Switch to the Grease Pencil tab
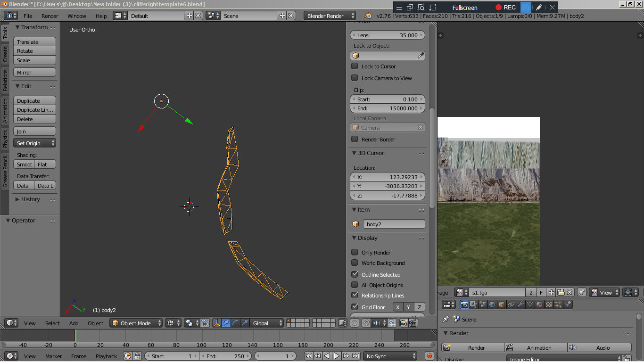The width and height of the screenshot is (644, 362). pos(5,172)
